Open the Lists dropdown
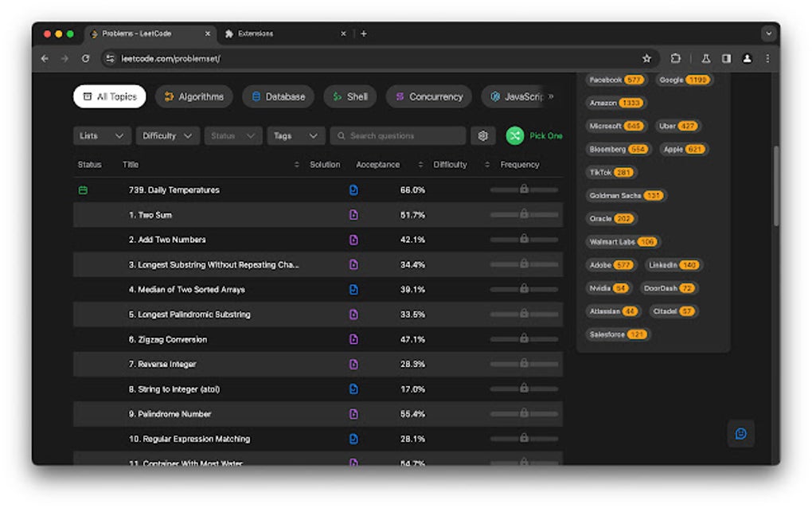The width and height of the screenshot is (812, 508). (101, 135)
